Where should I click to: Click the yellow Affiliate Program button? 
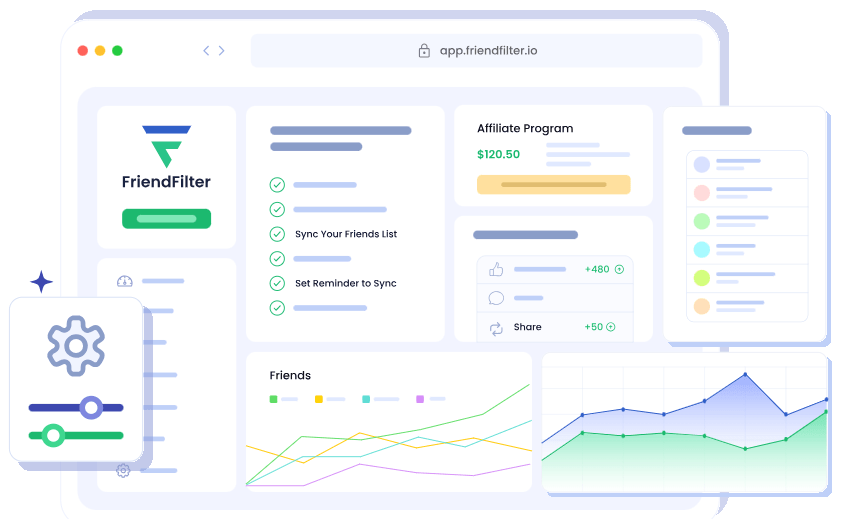coord(553,185)
